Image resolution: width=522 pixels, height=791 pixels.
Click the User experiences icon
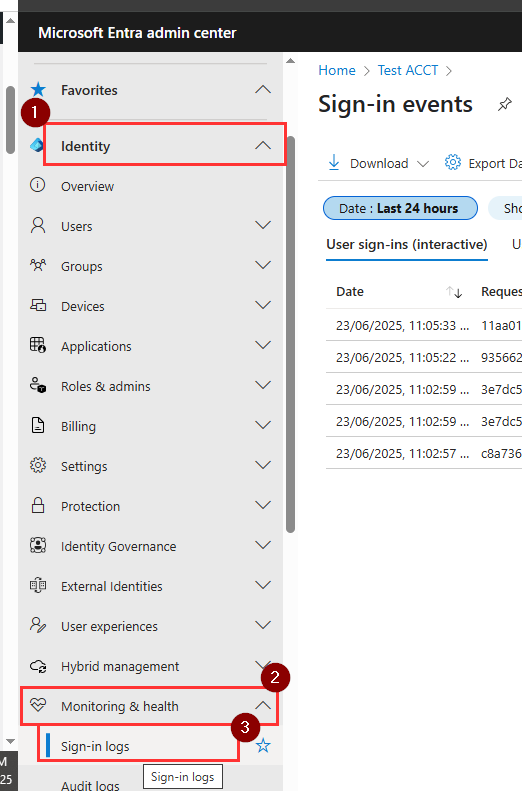click(38, 625)
